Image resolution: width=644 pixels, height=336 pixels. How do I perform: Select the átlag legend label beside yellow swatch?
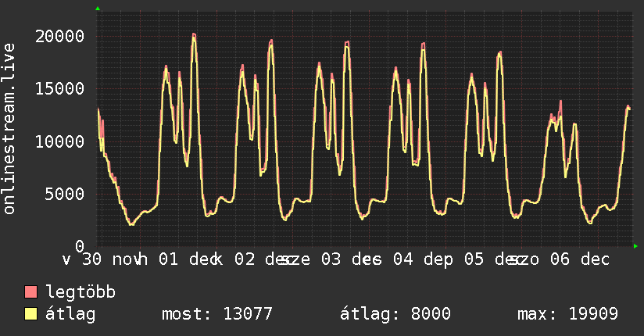click(x=70, y=314)
